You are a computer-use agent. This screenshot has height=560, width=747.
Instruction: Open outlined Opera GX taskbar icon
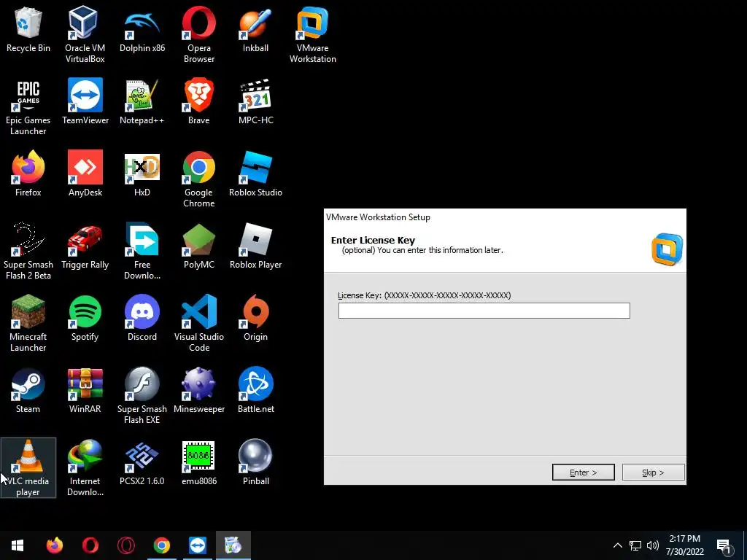click(x=125, y=545)
